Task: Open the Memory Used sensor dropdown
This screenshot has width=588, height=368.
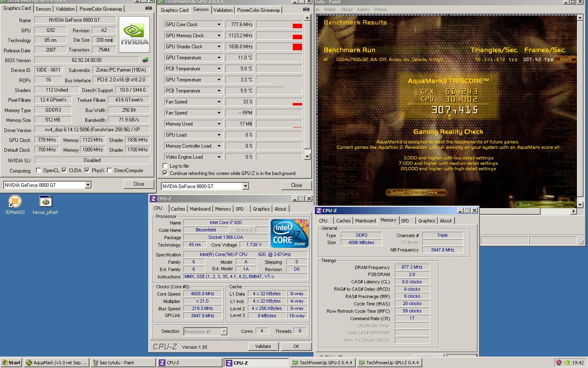Action: coord(219,124)
